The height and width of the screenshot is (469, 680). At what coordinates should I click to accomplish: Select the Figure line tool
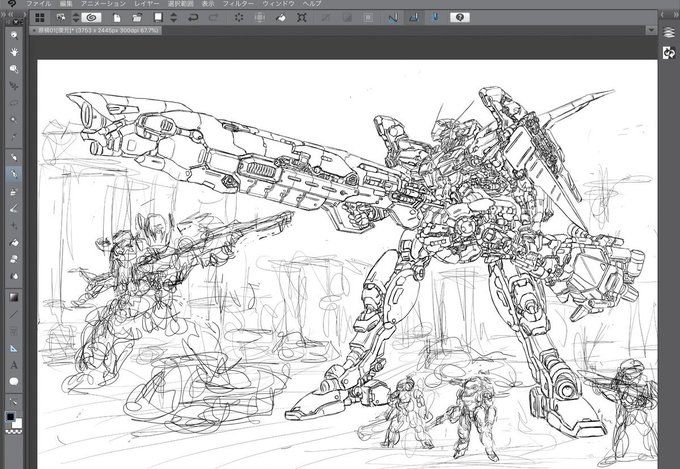point(14,315)
